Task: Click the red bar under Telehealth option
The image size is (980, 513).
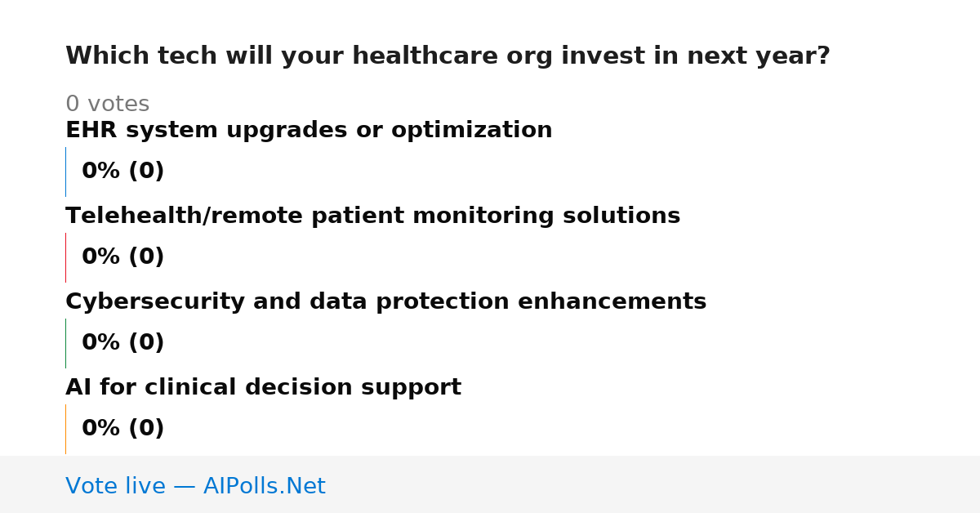Action: [x=65, y=257]
